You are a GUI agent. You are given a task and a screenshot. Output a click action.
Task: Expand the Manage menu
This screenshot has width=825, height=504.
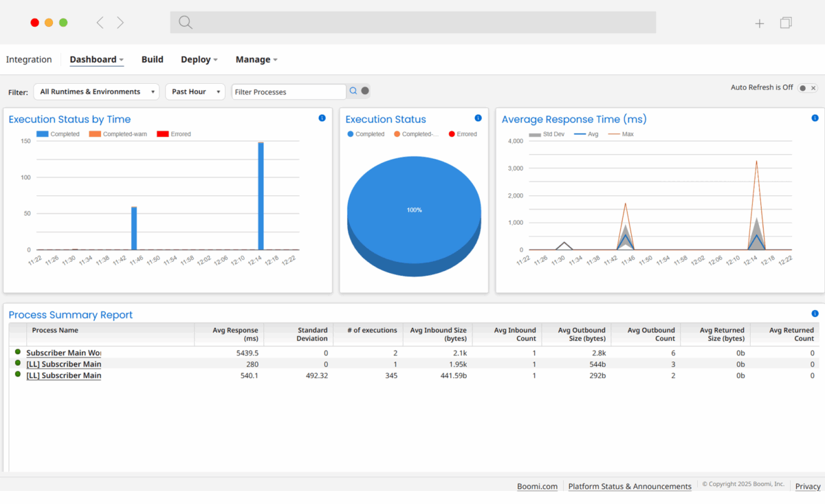pyautogui.click(x=256, y=60)
